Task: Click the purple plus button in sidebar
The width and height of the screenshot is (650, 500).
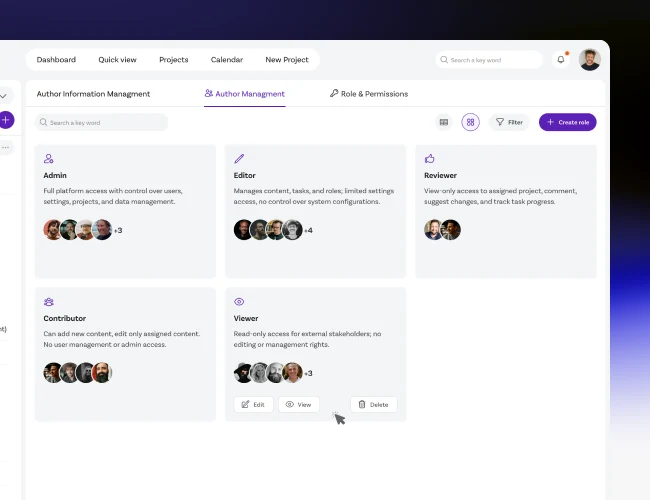Action: tap(6, 120)
